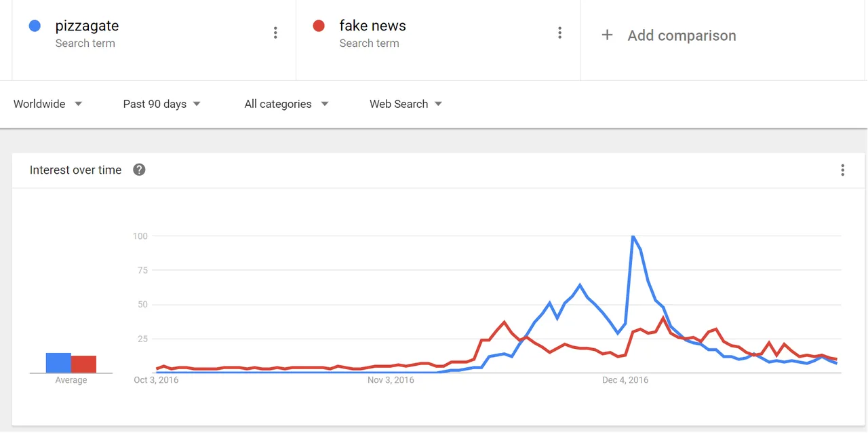The width and height of the screenshot is (868, 433).
Task: Click the help icon beside Interest over time
Action: 139,170
